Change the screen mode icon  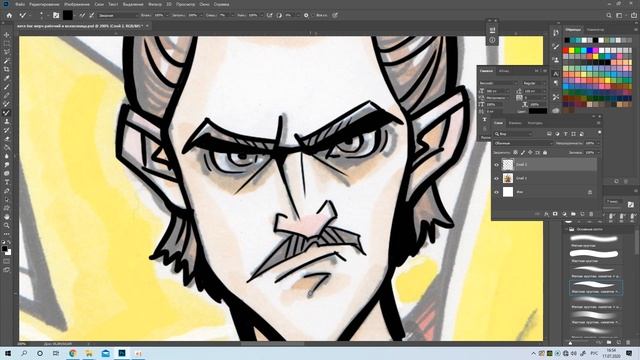pyautogui.click(x=7, y=270)
